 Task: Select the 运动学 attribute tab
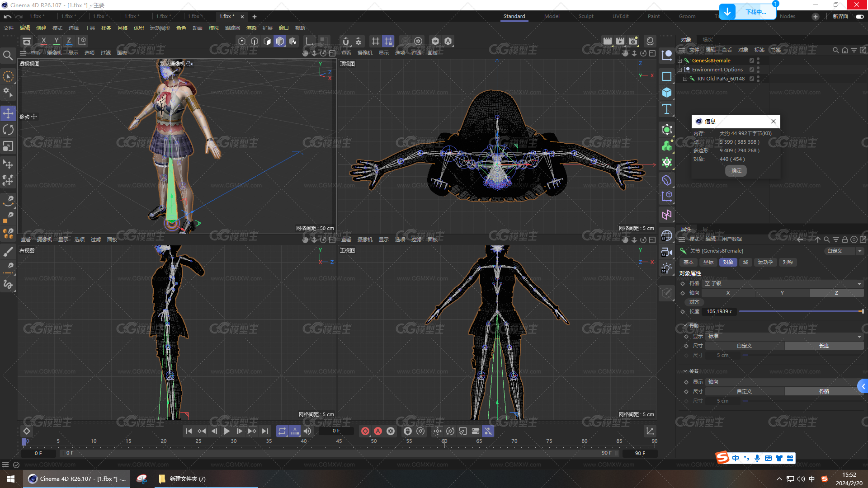(x=765, y=262)
